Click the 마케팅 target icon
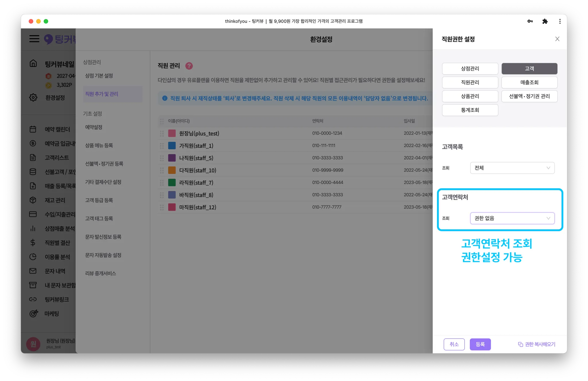Image resolution: width=588 pixels, height=381 pixels. [34, 313]
